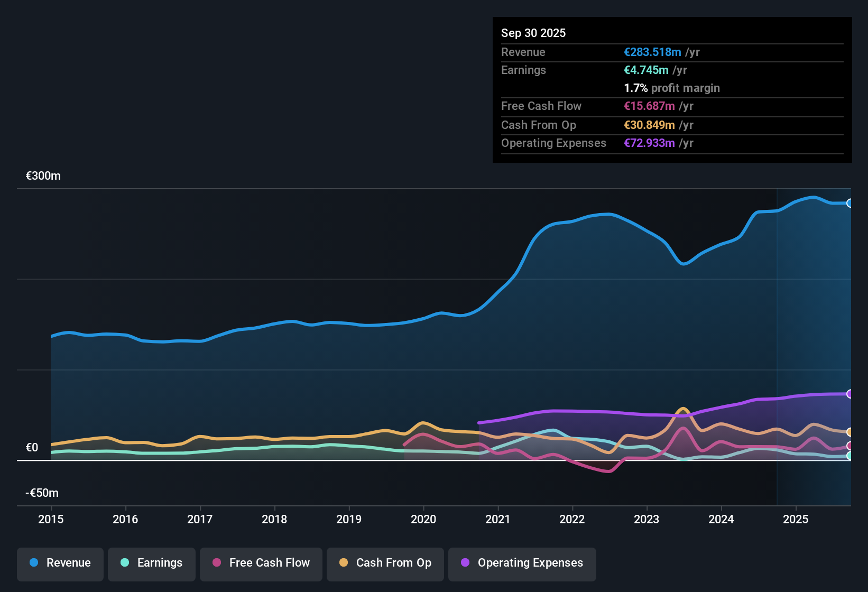Click the Cash From Op legend button

[385, 563]
